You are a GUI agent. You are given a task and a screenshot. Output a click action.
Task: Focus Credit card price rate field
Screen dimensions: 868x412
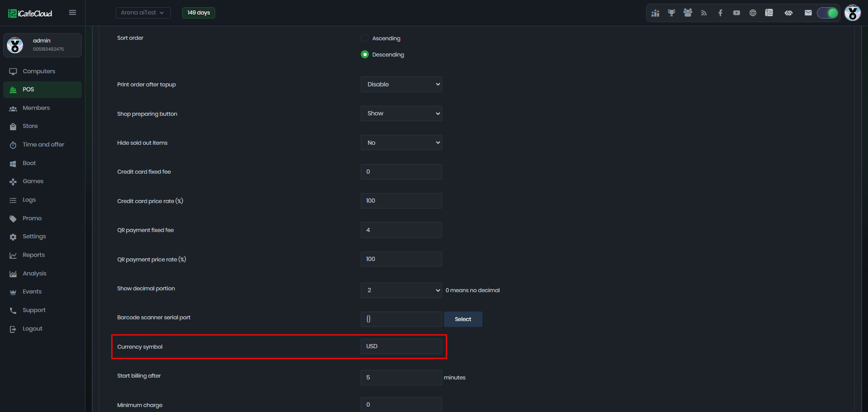(401, 201)
